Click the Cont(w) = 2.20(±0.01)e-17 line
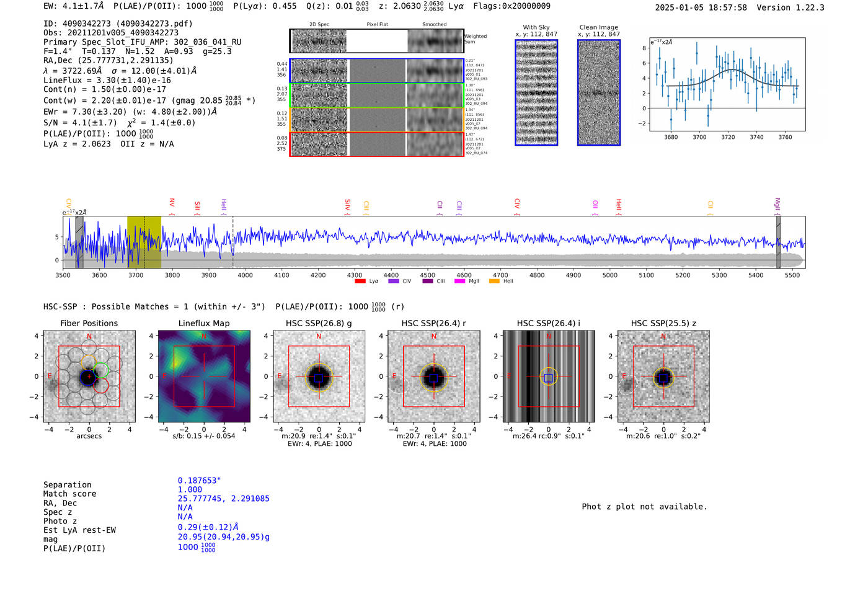The width and height of the screenshot is (868, 591). 149,100
